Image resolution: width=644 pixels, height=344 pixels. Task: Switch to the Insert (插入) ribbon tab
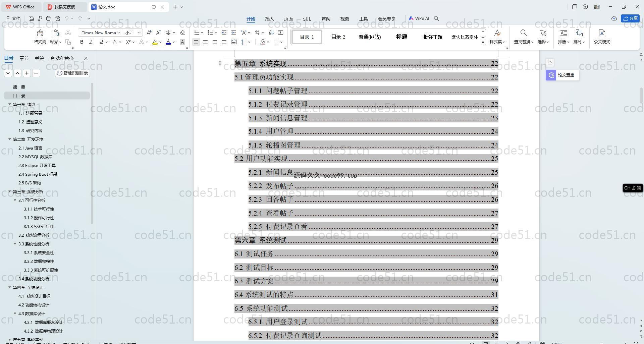pyautogui.click(x=269, y=19)
